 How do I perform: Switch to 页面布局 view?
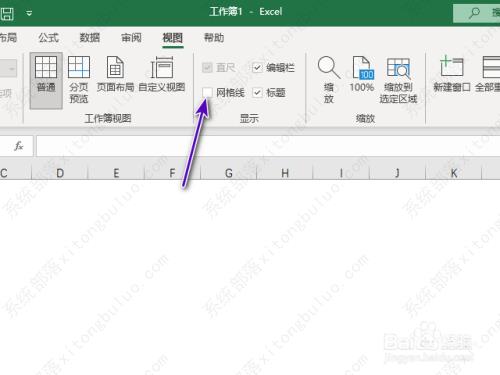115,74
